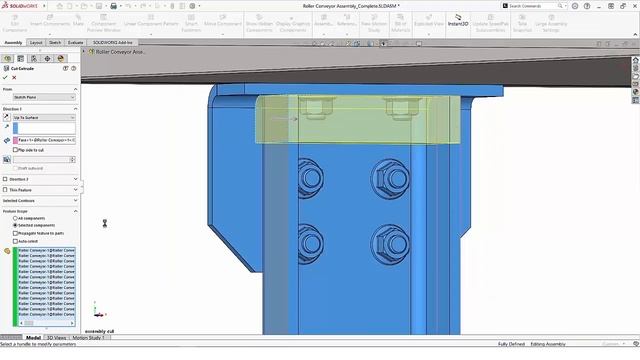640x360 pixels.
Task: Switch to the Sketch ribbon tab
Action: (55, 42)
